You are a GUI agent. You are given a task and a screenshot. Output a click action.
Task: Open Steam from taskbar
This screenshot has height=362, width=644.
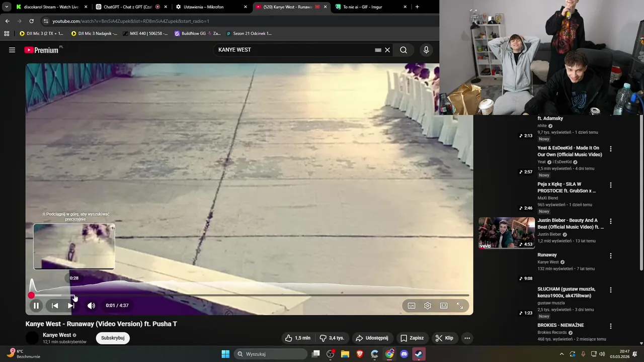tap(419, 354)
